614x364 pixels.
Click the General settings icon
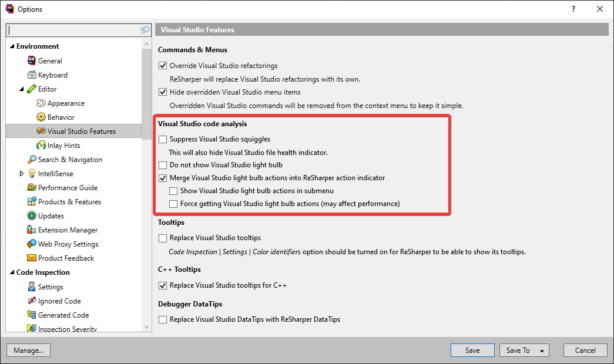tap(32, 60)
